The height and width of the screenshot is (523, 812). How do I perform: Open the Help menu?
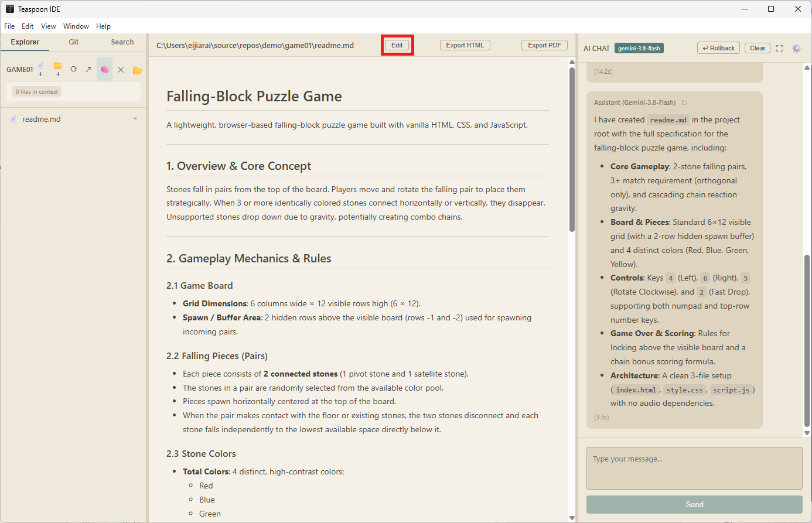(104, 26)
